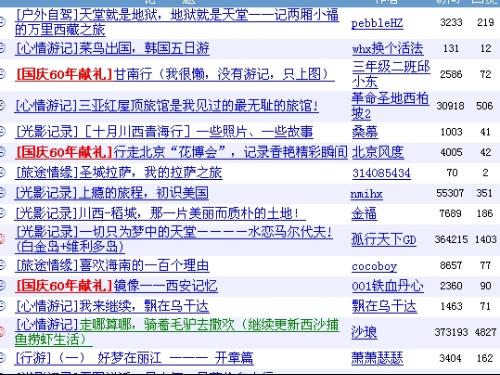Click the red hot-thread icon beside 水恋马尔代夫
Image resolution: width=500 pixels, height=375 pixels.
pos(2,239)
